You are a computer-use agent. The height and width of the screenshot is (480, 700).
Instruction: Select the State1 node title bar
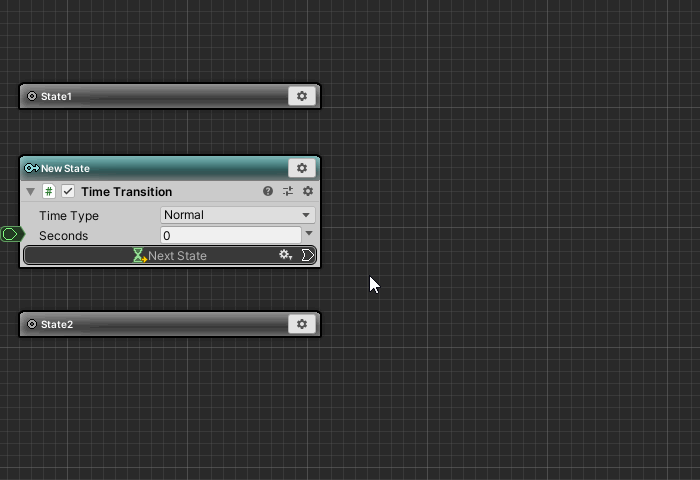tap(150, 96)
